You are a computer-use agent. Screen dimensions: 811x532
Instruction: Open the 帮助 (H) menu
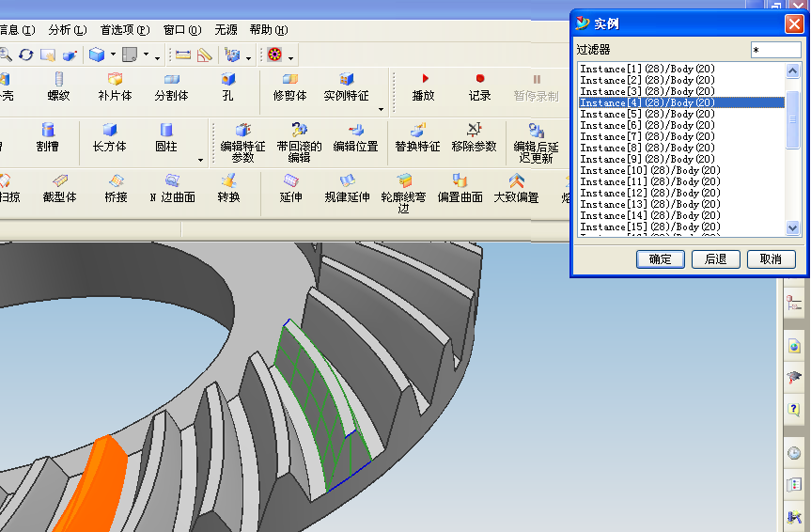(269, 30)
